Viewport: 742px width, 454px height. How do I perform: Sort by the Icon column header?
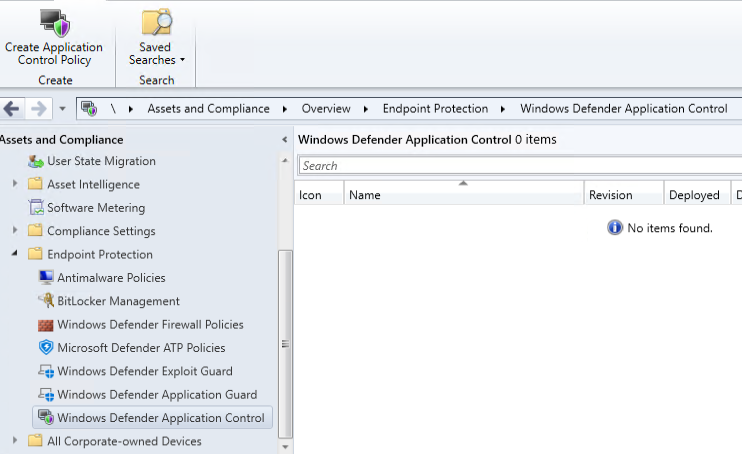(319, 195)
